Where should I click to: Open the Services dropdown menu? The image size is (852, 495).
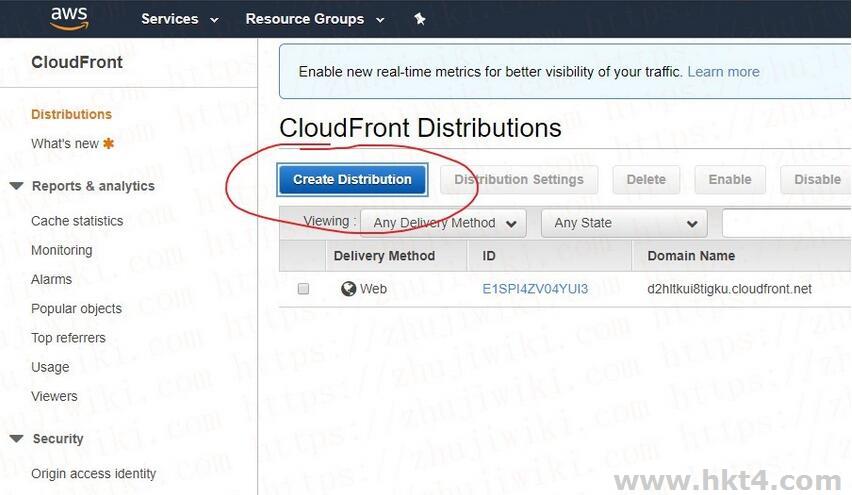pos(180,19)
